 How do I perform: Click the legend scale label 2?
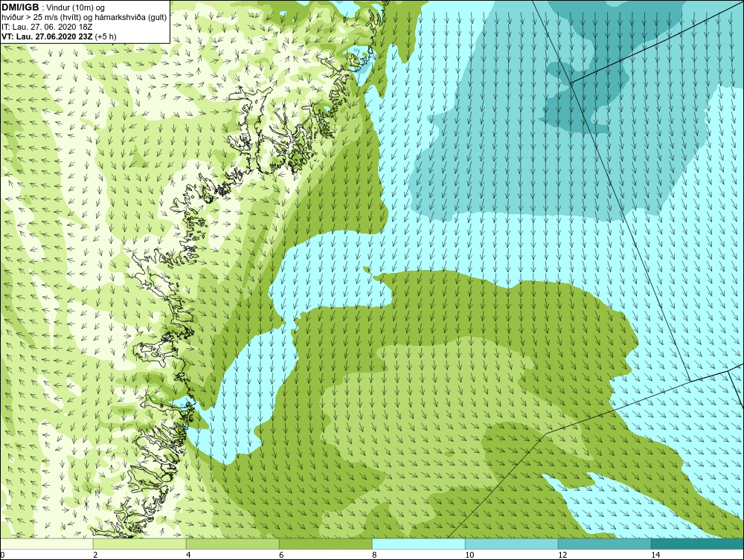click(95, 555)
